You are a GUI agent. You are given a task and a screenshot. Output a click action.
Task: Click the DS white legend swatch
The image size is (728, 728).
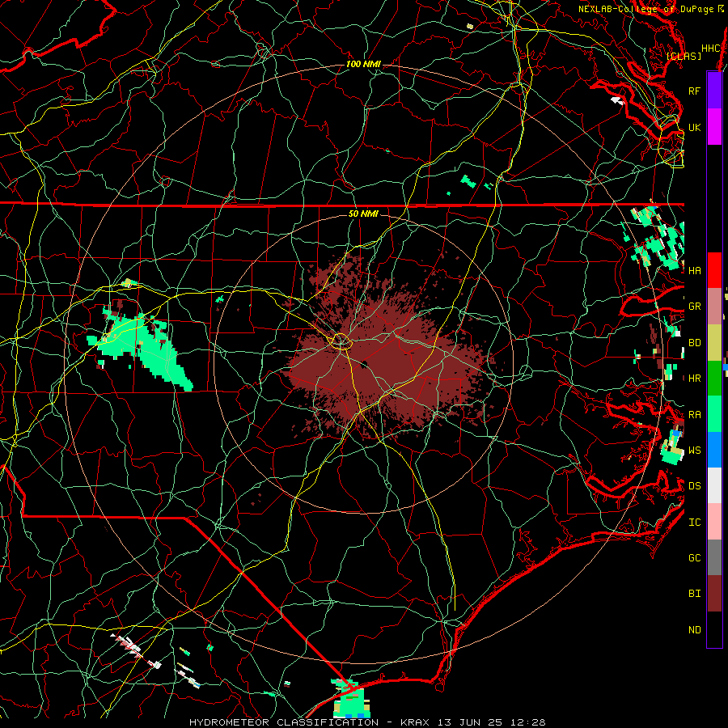[x=714, y=485]
